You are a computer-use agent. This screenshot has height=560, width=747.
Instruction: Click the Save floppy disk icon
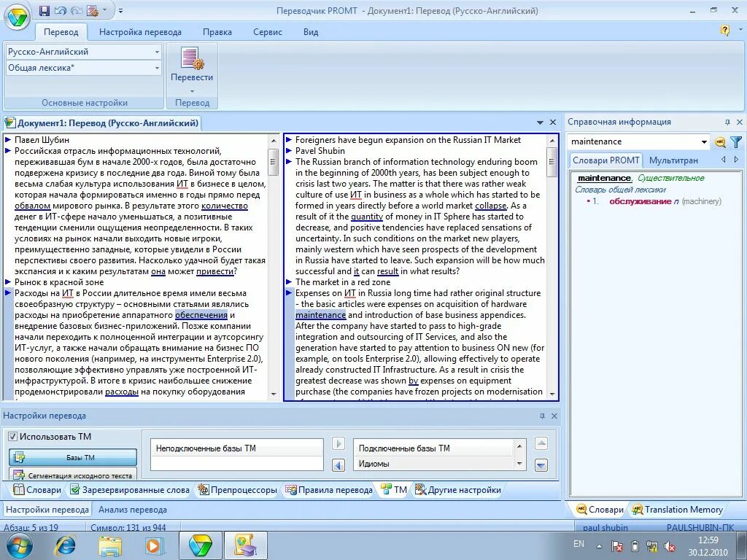click(44, 11)
